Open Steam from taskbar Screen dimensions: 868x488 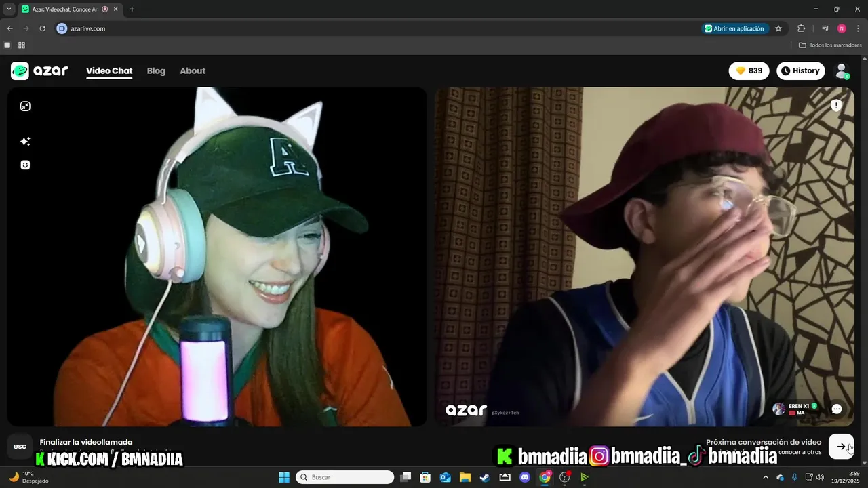click(485, 477)
